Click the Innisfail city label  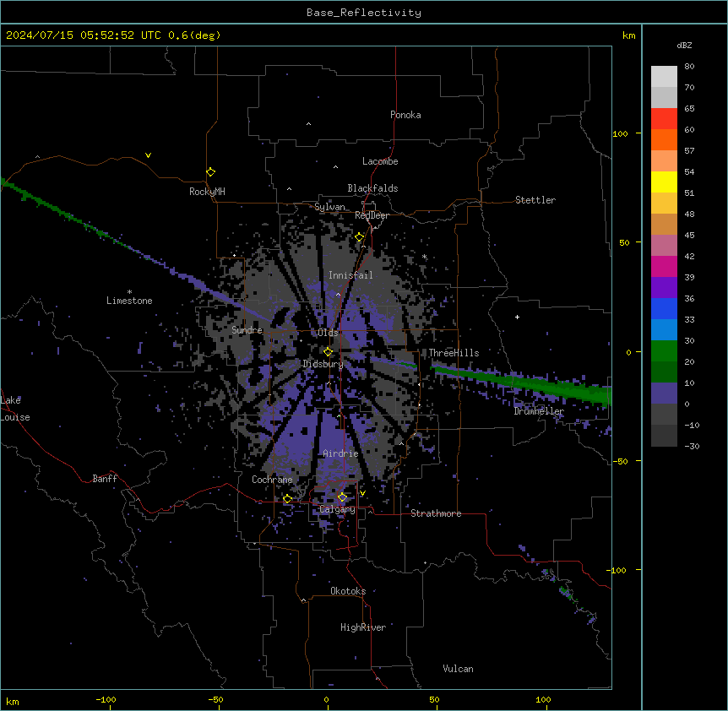350,275
